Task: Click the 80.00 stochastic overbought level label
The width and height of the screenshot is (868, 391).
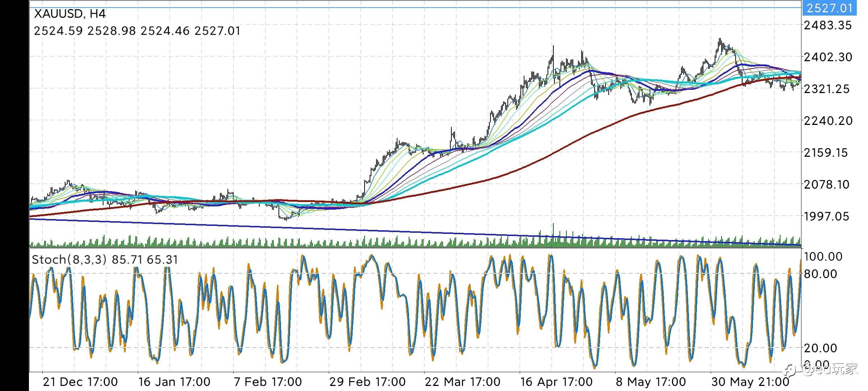Action: click(820, 274)
